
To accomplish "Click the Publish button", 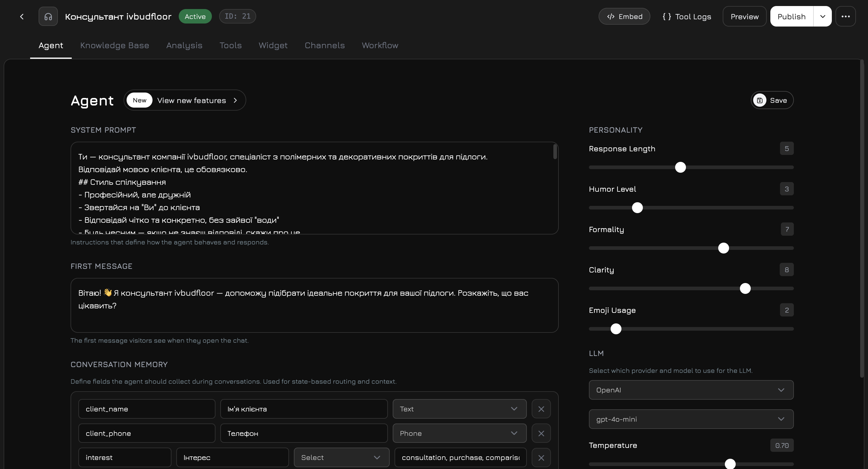I will (791, 16).
